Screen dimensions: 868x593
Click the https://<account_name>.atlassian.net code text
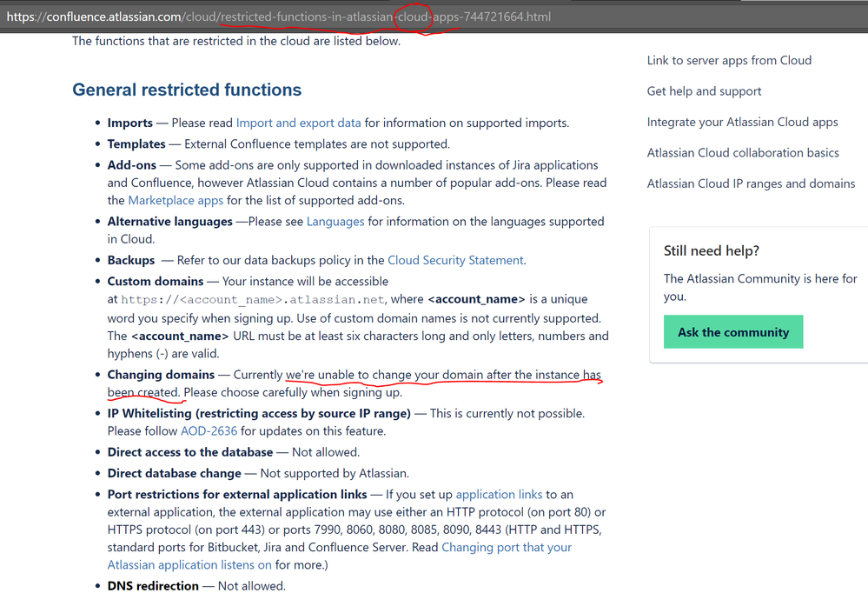point(253,300)
